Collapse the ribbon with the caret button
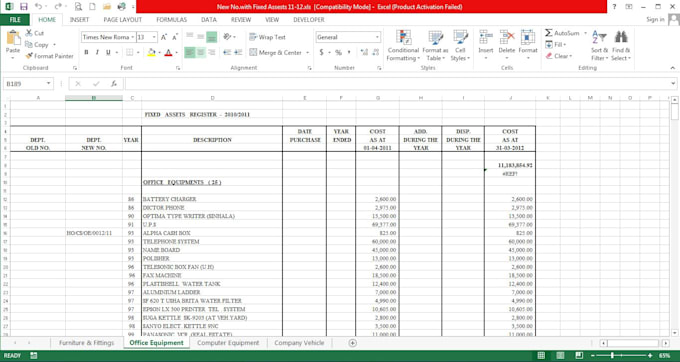This screenshot has height=362, width=680. pos(673,68)
